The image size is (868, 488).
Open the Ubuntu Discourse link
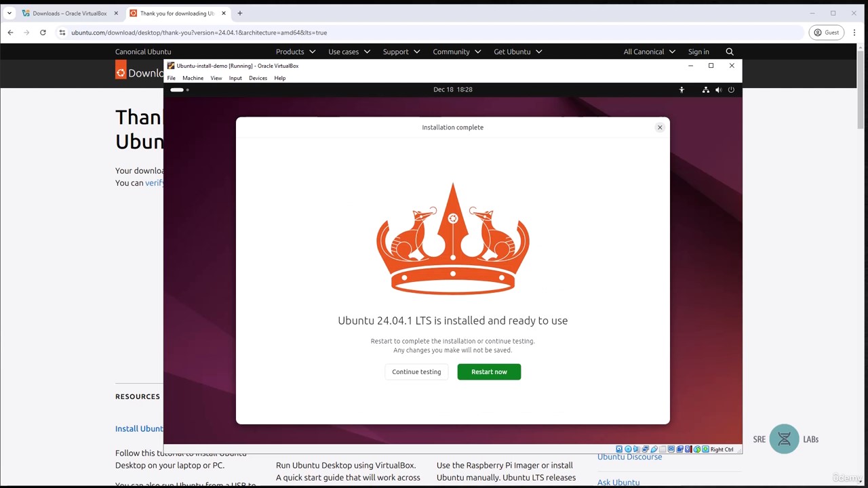click(x=629, y=457)
